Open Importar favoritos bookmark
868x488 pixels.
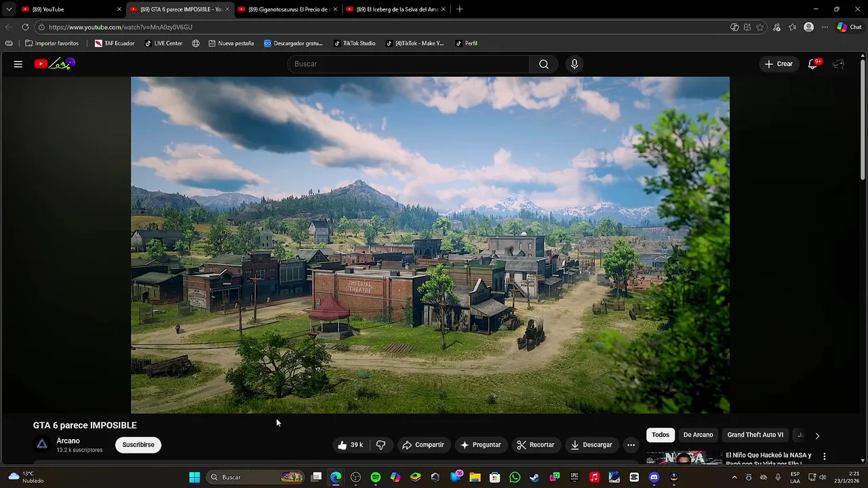tap(52, 43)
